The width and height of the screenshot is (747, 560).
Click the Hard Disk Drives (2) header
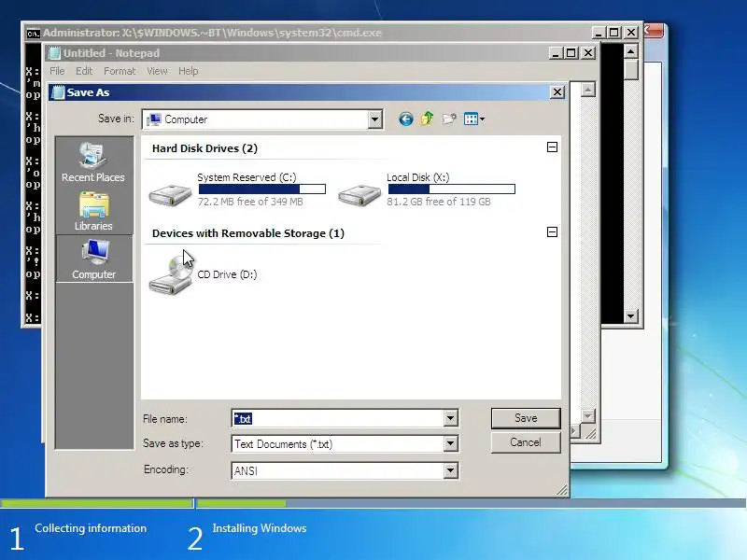click(204, 148)
